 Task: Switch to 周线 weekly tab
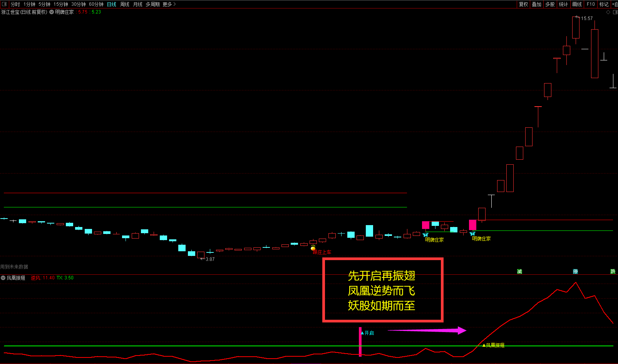(125, 4)
